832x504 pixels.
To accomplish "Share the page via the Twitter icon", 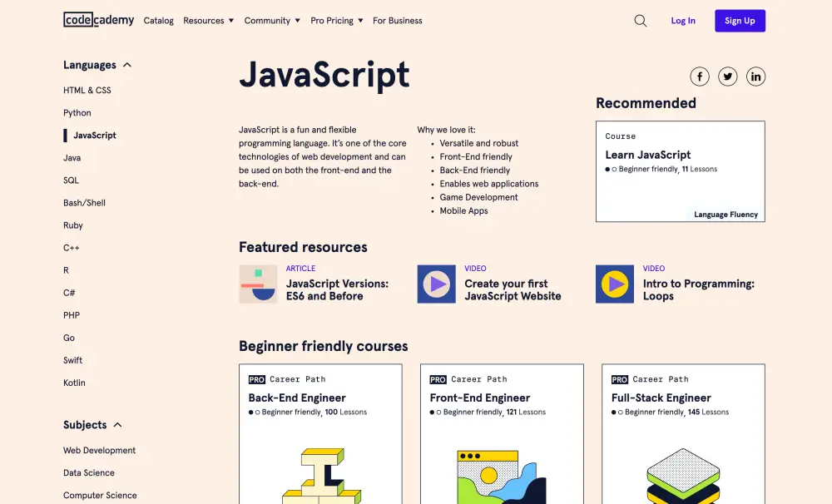I will pos(727,76).
